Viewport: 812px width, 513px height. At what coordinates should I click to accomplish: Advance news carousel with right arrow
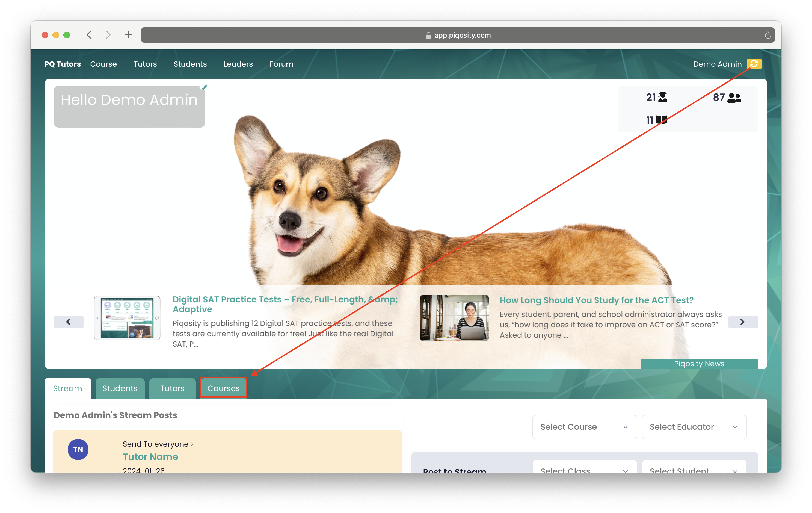[x=743, y=322]
